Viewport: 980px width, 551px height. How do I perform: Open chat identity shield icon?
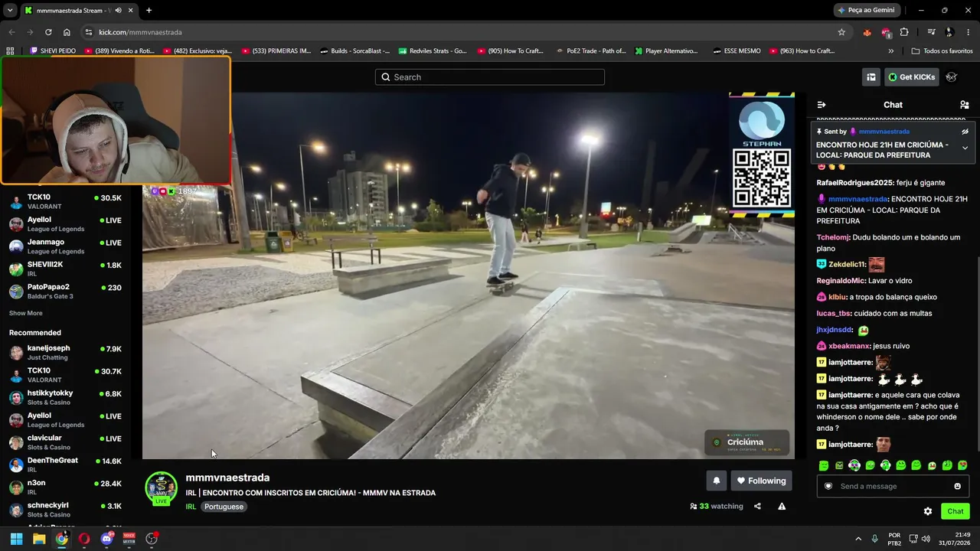click(828, 486)
